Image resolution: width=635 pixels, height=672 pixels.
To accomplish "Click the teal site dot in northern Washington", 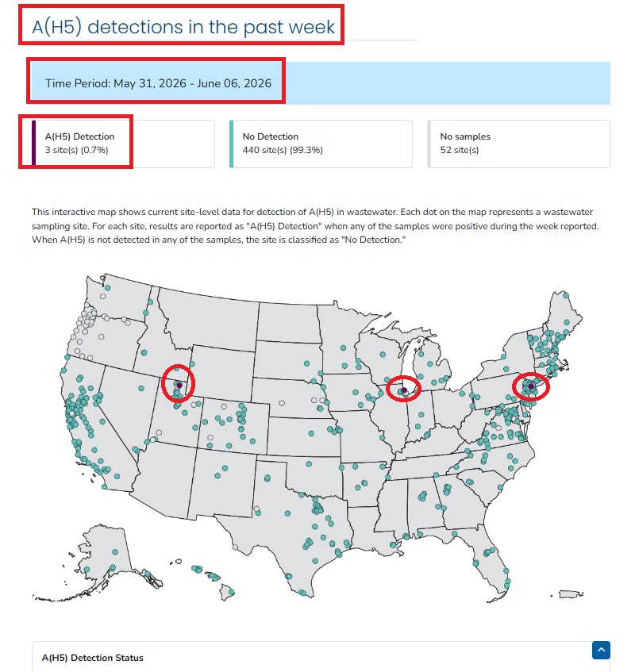I will coord(108,288).
